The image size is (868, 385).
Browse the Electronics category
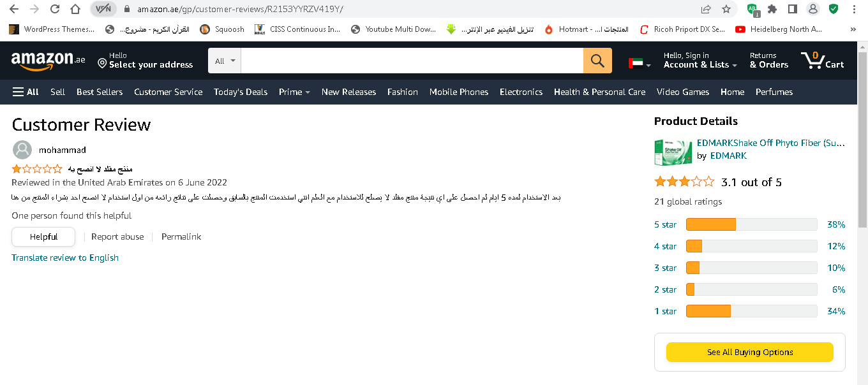pos(521,92)
